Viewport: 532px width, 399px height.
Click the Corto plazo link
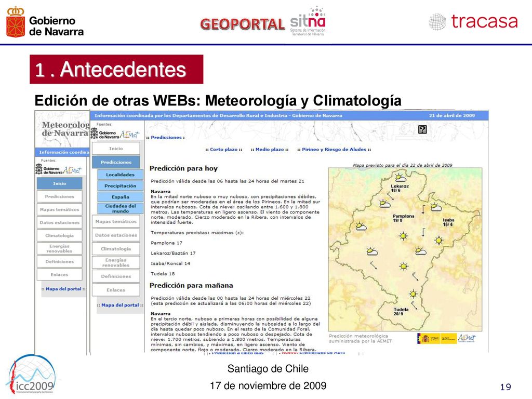tap(223, 149)
